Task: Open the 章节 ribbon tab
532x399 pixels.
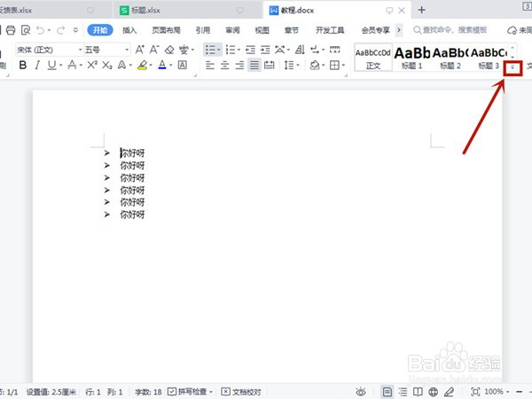Action: point(292,30)
